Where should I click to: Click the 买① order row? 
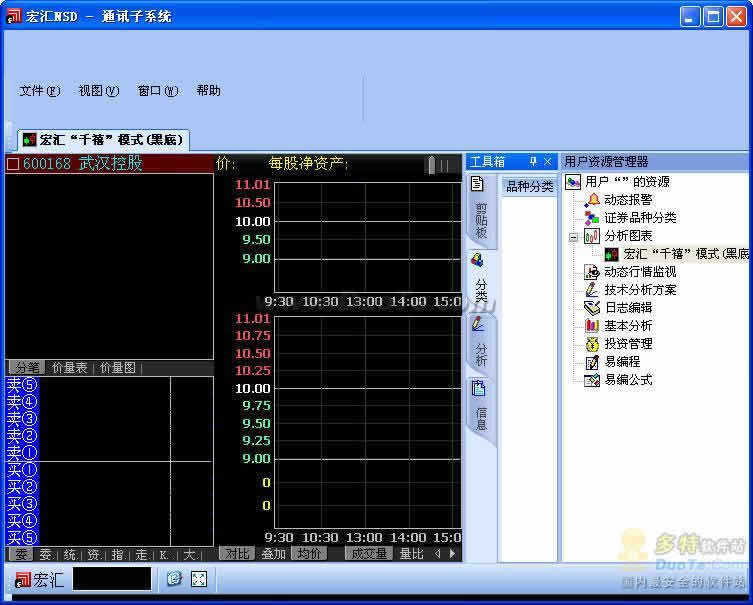click(x=109, y=470)
